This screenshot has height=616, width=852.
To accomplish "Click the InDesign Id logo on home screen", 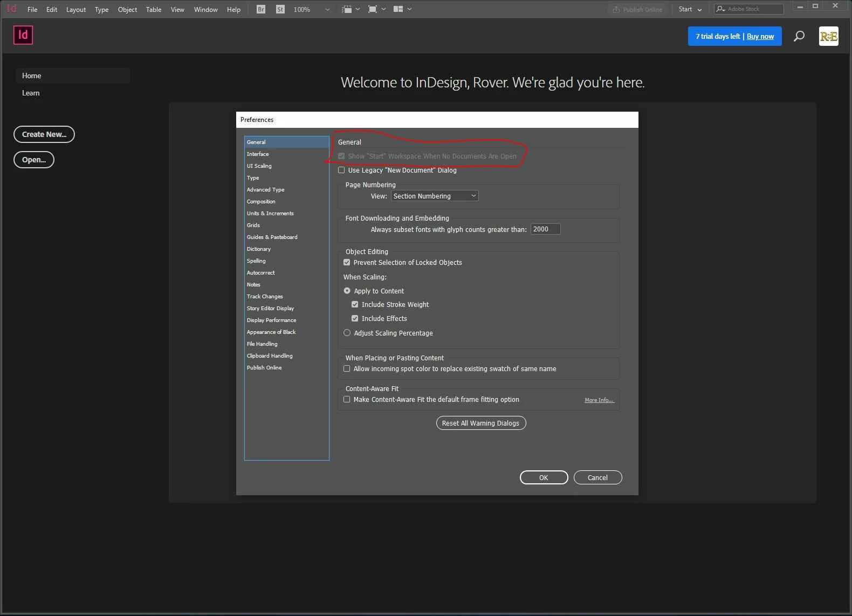I will click(x=23, y=35).
